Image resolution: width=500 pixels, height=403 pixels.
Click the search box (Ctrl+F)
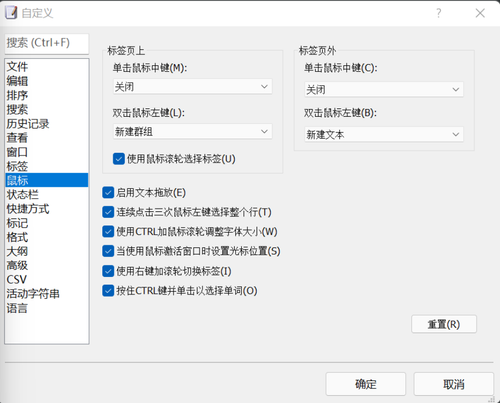click(47, 43)
